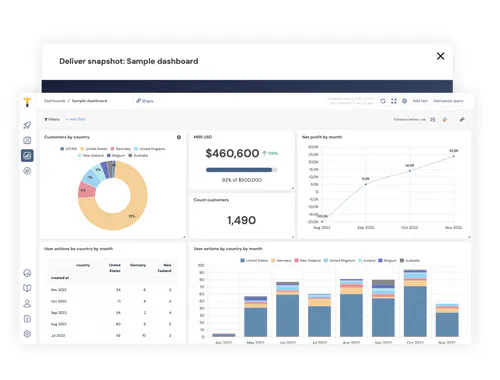Screen dimensions: 500x380
Task: Open the rocket icon in sidebar
Action: pyautogui.click(x=27, y=125)
